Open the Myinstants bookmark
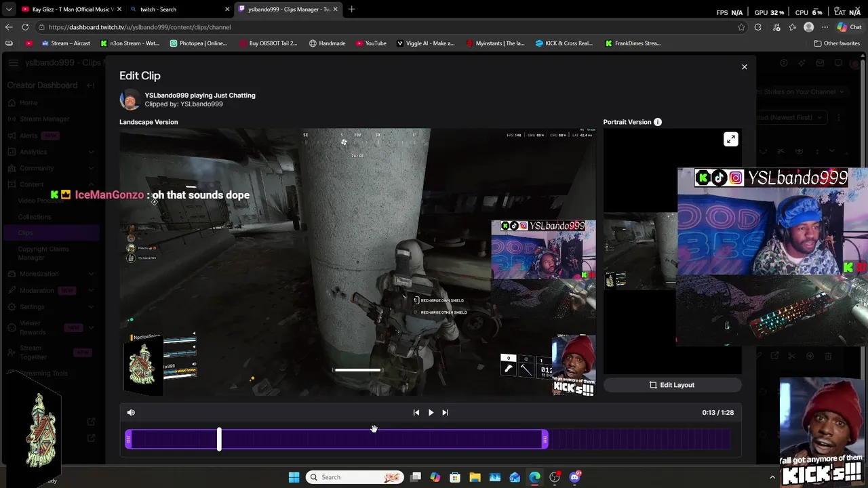The height and width of the screenshot is (488, 868). [x=495, y=43]
